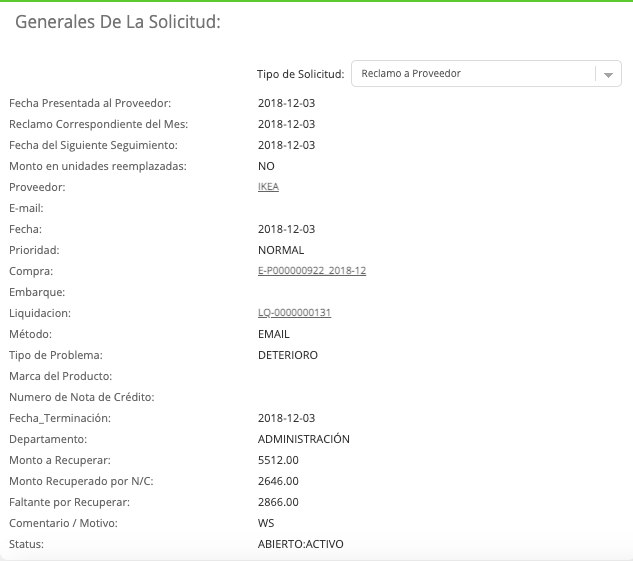Click the Proveedor label
The height and width of the screenshot is (561, 633).
coord(37,187)
